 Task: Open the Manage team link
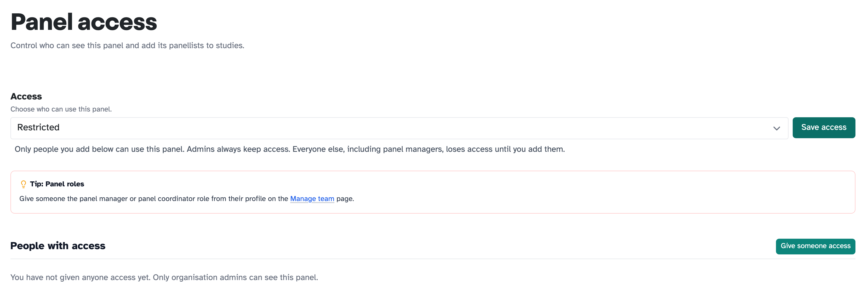pyautogui.click(x=312, y=198)
